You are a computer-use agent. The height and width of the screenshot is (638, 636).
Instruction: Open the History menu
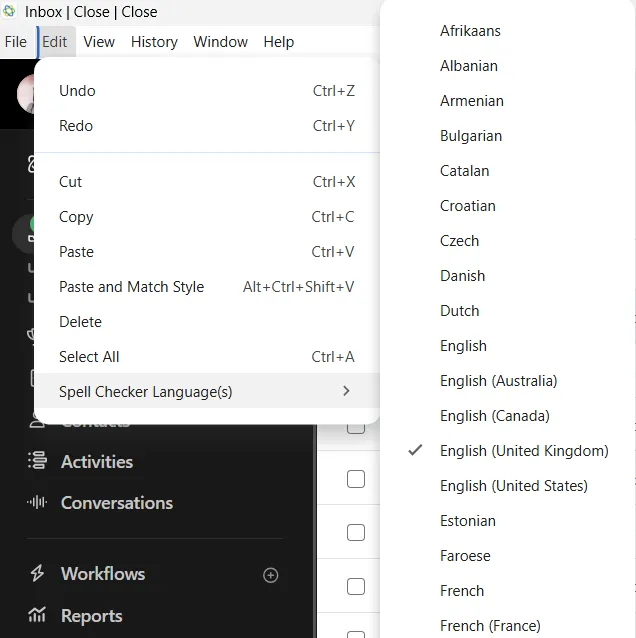[154, 42]
